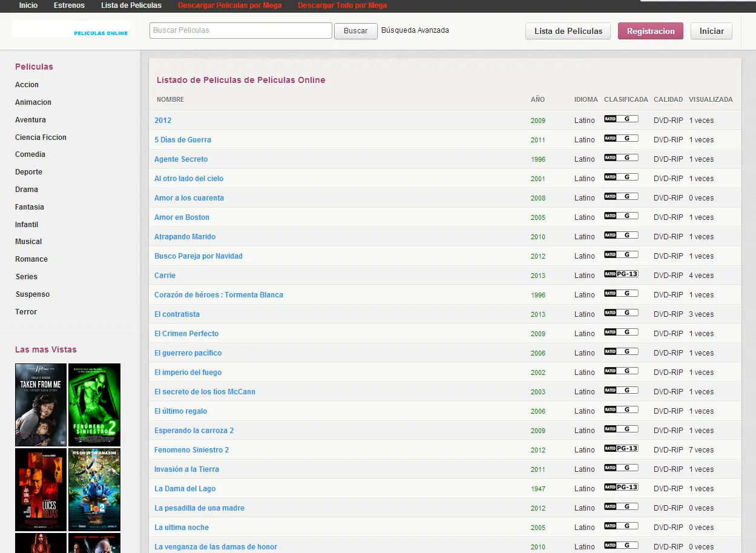This screenshot has height=553, width=756.
Task: Click the Buscar button
Action: pos(356,31)
